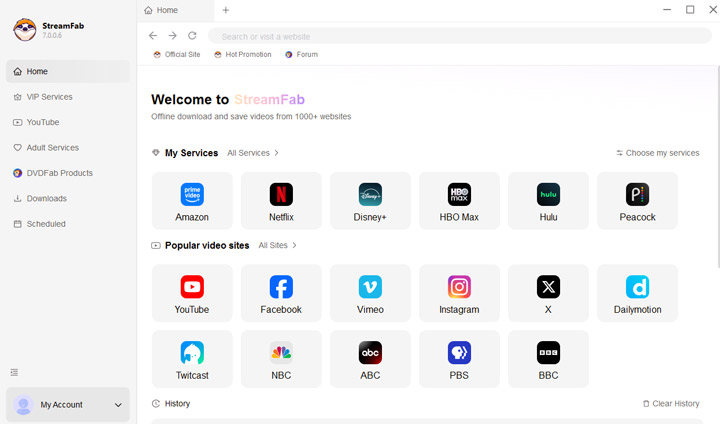Viewport: 720px width, 424px height.
Task: Open the X site tile
Action: coord(548,293)
